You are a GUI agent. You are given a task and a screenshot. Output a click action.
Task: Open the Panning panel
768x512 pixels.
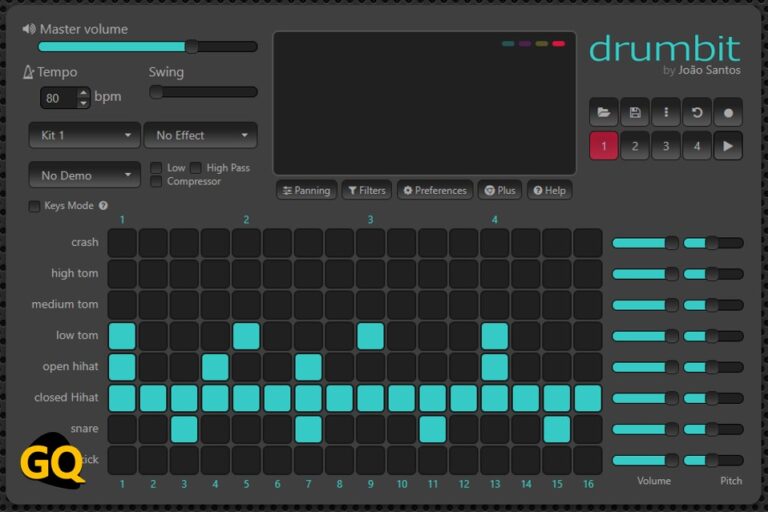pos(307,190)
